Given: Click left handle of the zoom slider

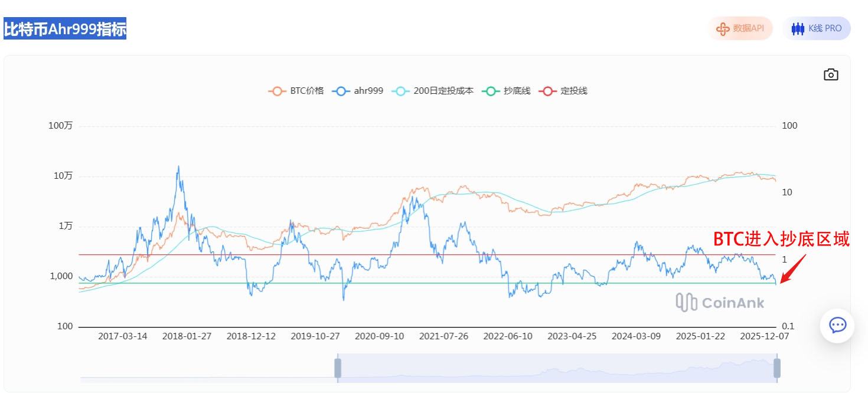Looking at the screenshot, I should (x=338, y=368).
